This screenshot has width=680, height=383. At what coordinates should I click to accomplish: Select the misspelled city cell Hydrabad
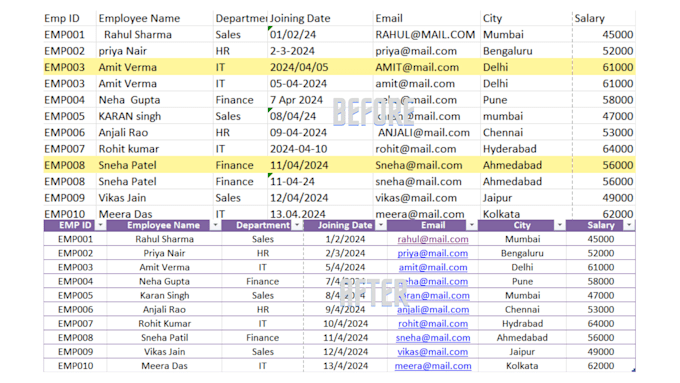pyautogui.click(x=522, y=324)
